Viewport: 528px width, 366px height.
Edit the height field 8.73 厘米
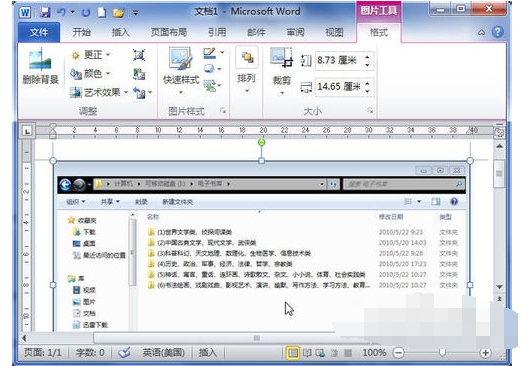[339, 61]
